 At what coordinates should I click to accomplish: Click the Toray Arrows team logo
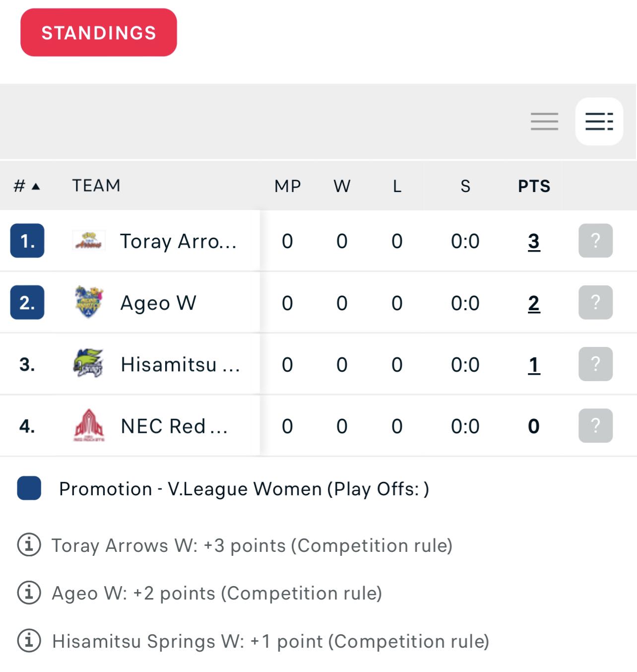89,241
